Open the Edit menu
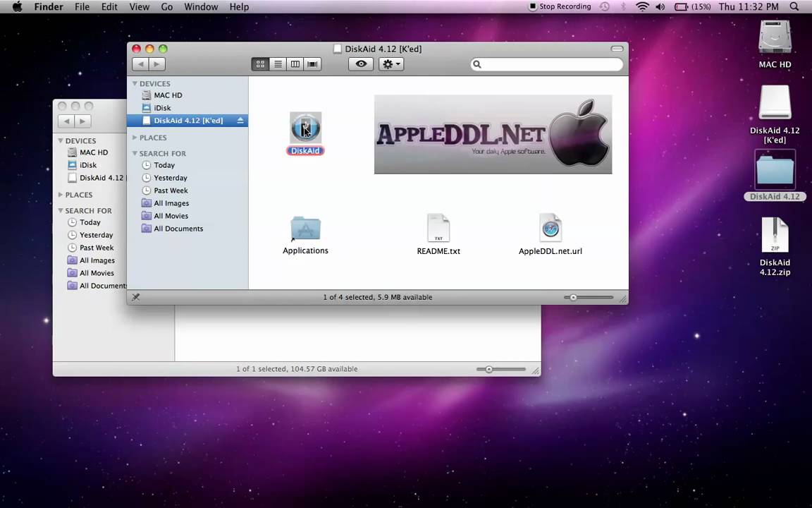 coord(109,7)
